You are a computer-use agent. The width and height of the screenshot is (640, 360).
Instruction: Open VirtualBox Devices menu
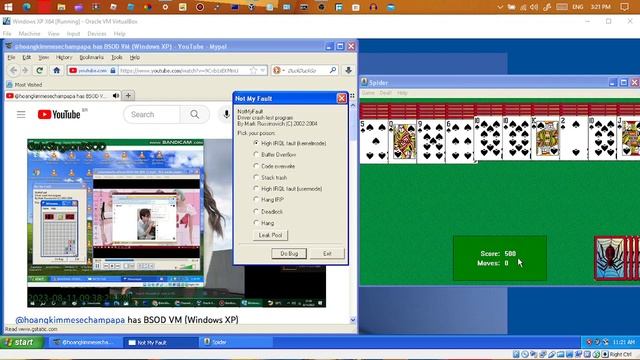pyautogui.click(x=97, y=33)
